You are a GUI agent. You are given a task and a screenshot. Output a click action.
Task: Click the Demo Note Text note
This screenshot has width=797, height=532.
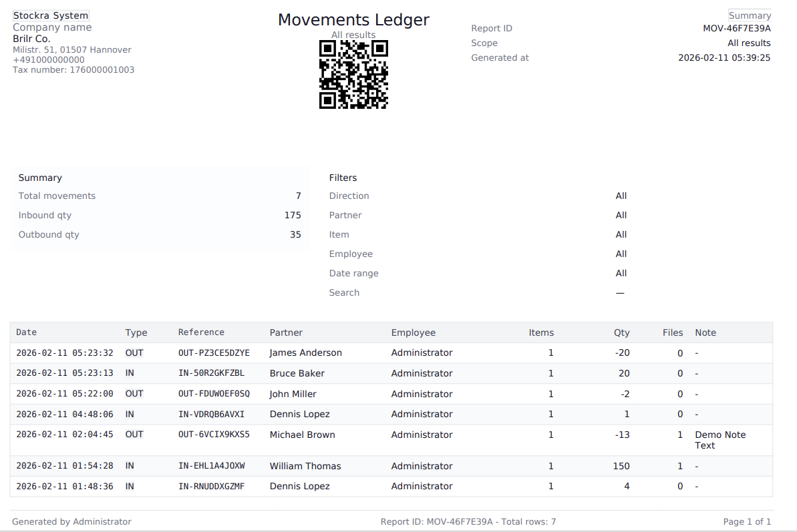720,440
